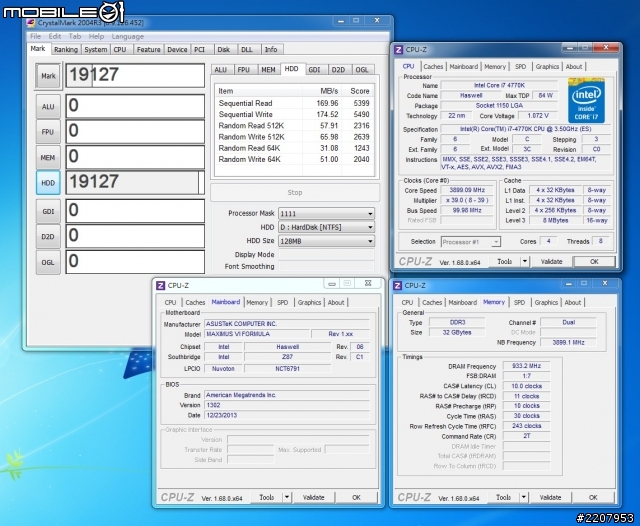The image size is (640, 526).
Task: Click Validate in CPU-Z CPU window
Action: [x=551, y=262]
